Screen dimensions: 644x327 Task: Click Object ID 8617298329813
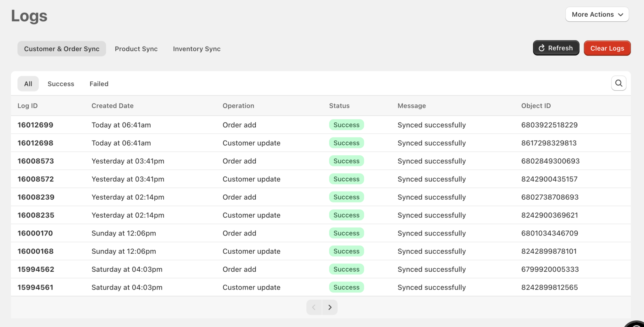[549, 143]
